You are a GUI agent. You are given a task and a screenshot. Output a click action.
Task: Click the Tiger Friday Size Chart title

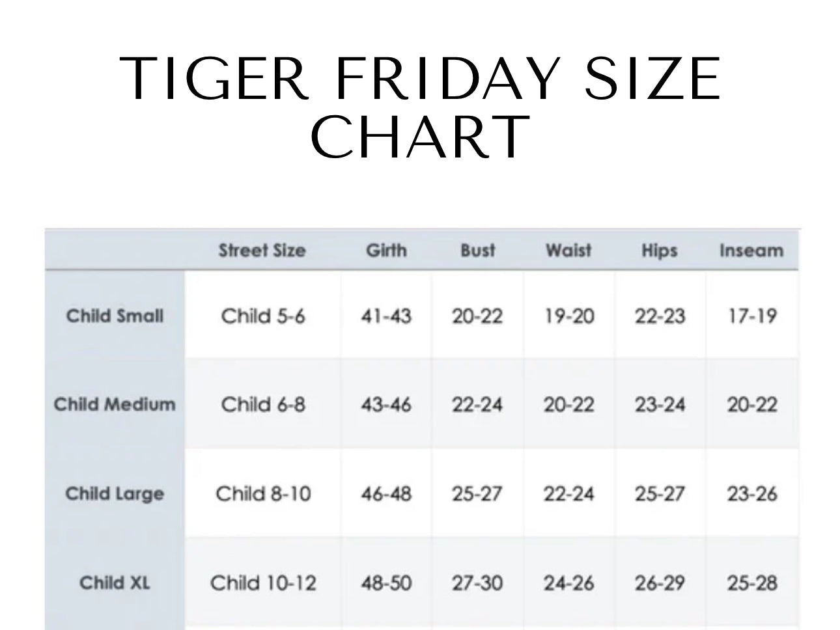click(x=420, y=107)
